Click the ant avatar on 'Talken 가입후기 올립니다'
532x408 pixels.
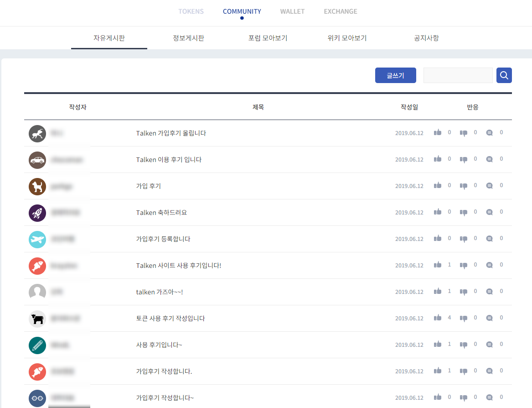[x=37, y=134]
